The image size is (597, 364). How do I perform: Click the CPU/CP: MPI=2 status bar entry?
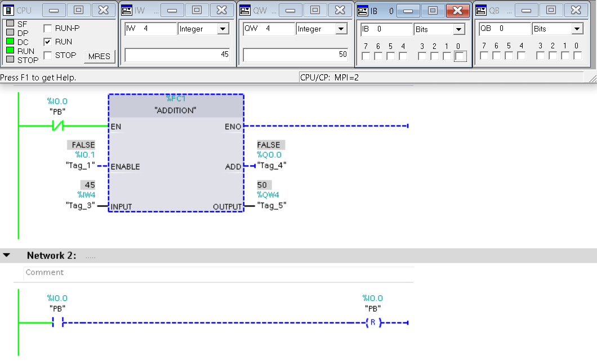coord(329,78)
